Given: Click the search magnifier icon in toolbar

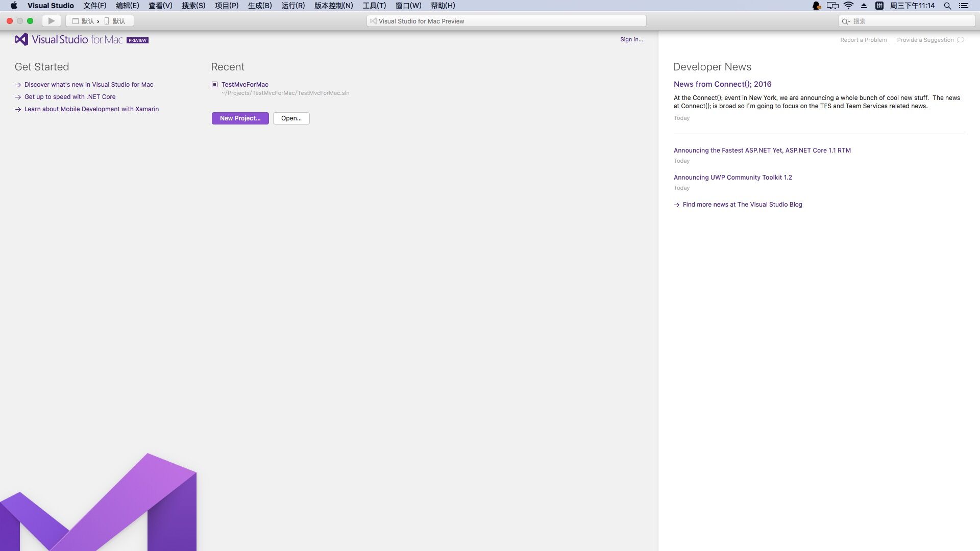Looking at the screenshot, I should [846, 21].
